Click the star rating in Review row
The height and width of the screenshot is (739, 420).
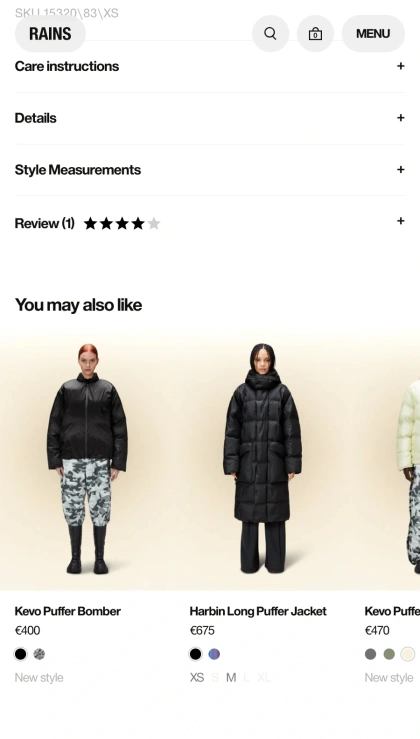122,223
